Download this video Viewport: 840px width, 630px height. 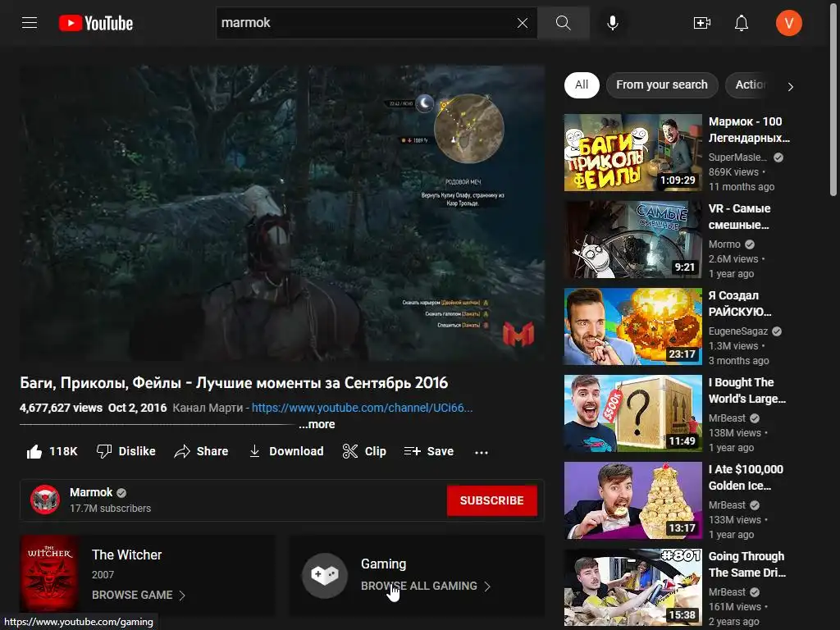(286, 452)
